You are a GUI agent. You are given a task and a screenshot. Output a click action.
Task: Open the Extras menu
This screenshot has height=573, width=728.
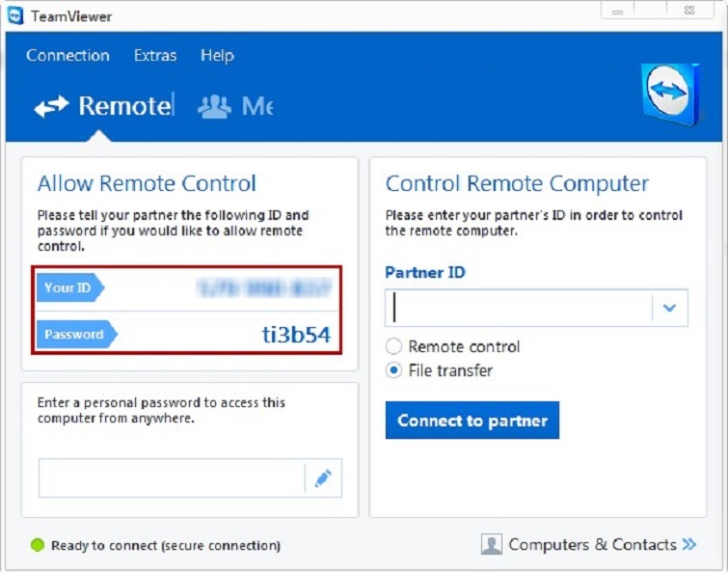(x=155, y=55)
